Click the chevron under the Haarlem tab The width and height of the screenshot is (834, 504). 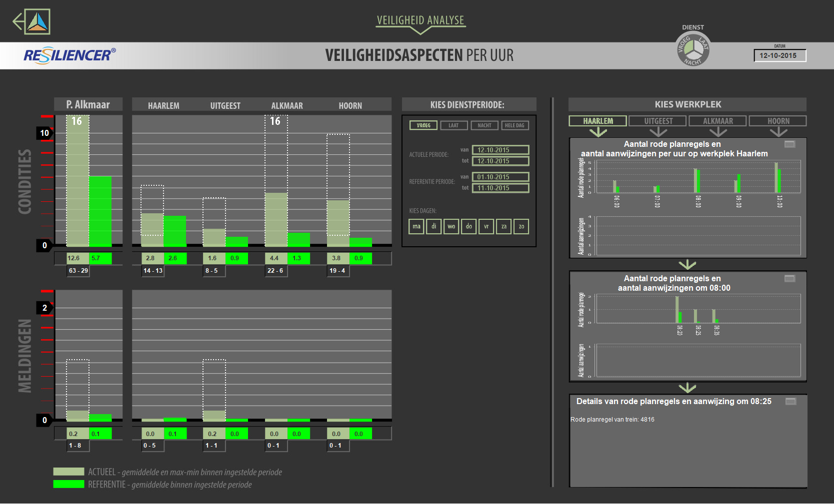tap(598, 132)
